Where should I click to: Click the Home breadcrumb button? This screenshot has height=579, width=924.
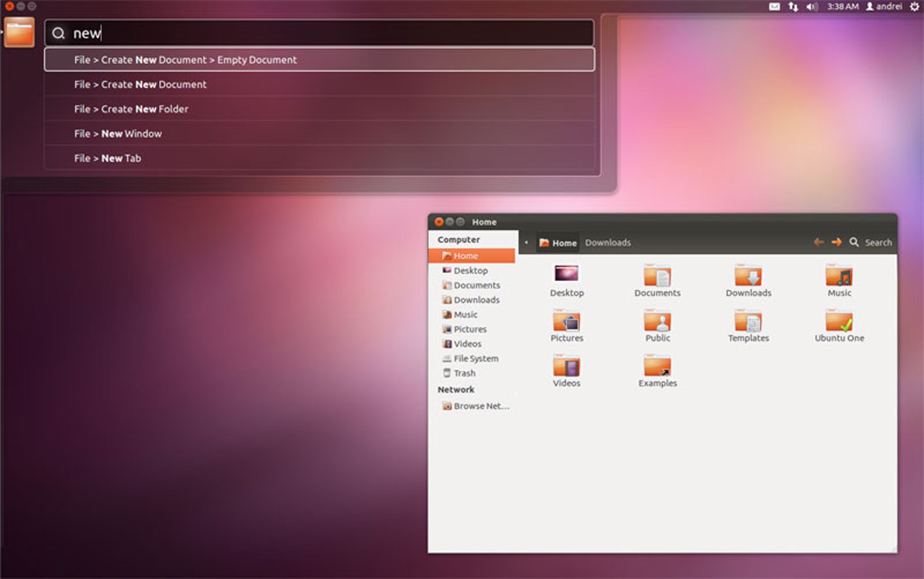click(558, 243)
